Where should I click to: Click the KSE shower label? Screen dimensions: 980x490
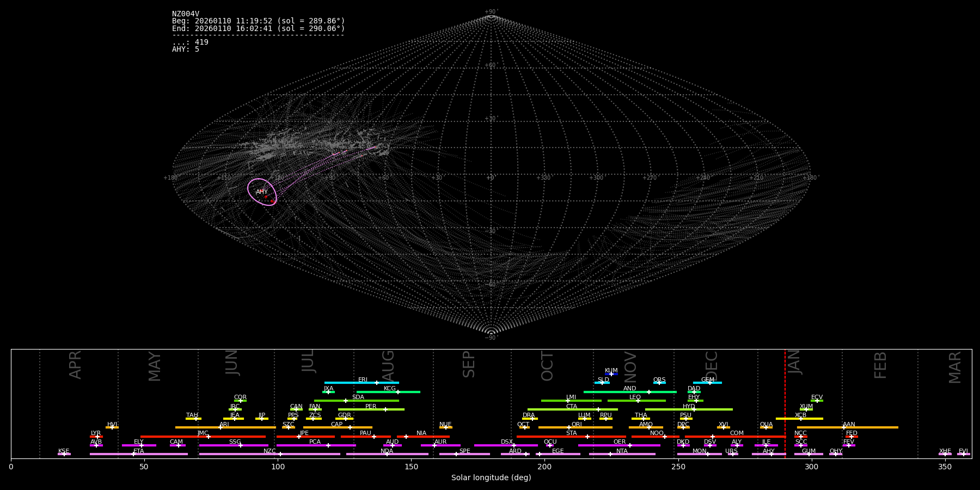coord(64,451)
